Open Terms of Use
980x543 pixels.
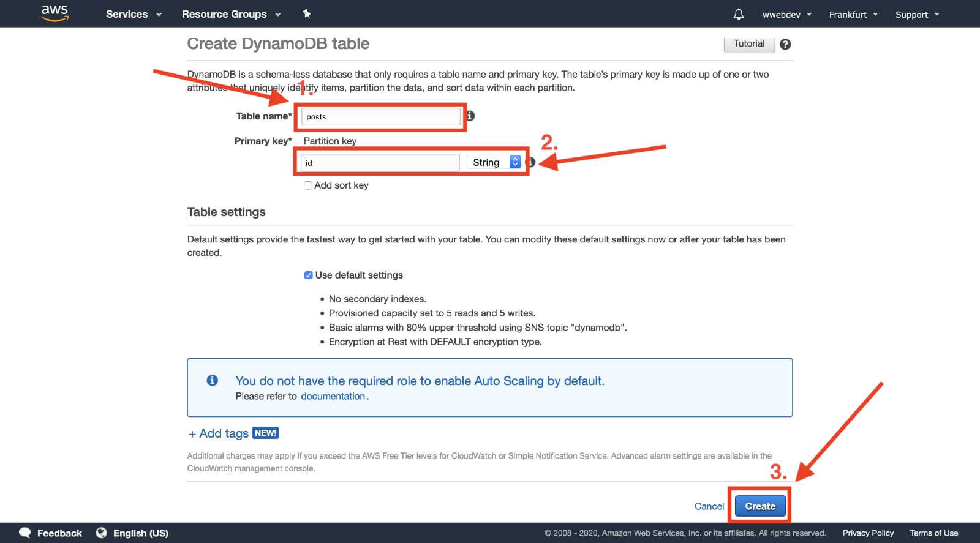pos(934,533)
